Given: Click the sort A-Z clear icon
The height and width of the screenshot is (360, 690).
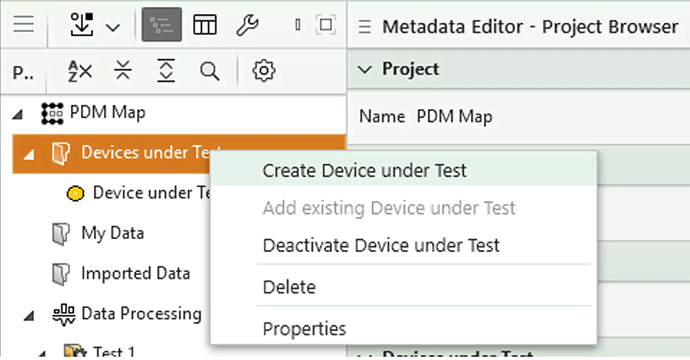Looking at the screenshot, I should [80, 71].
